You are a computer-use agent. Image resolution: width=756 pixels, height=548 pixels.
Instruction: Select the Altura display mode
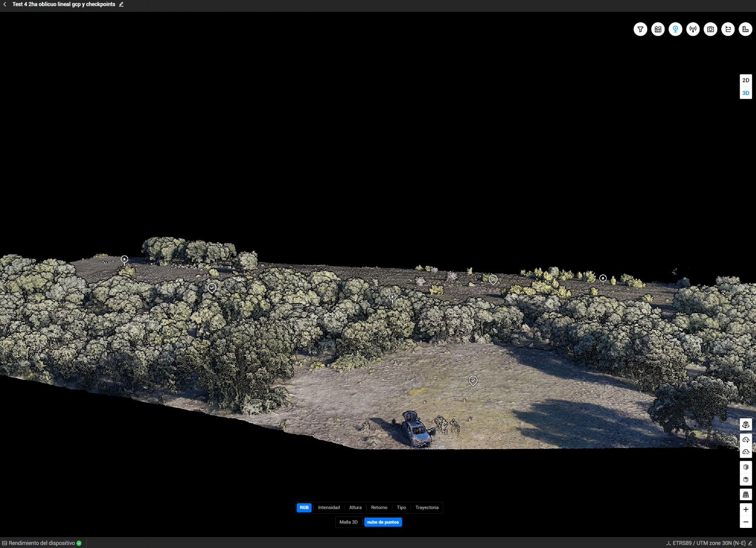(x=355, y=508)
